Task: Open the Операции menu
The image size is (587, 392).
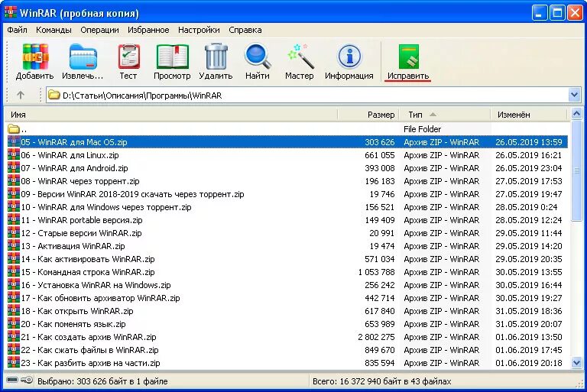Action: click(x=99, y=30)
